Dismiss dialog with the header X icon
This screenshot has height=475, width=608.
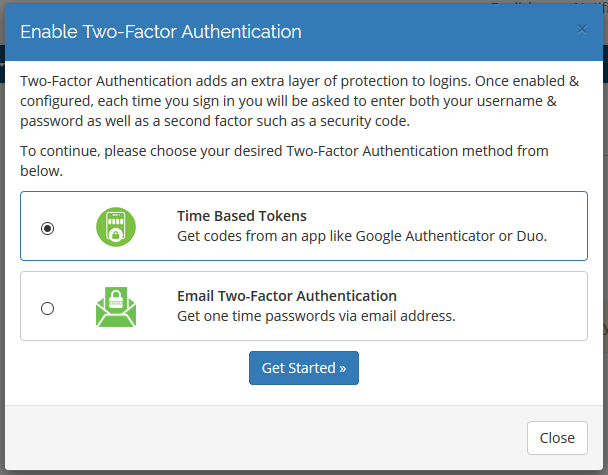tap(582, 29)
